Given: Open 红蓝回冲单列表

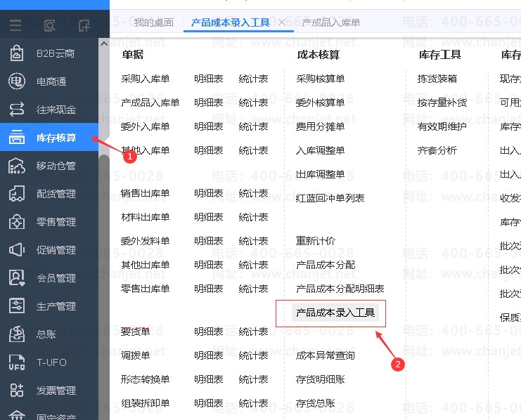Looking at the screenshot, I should [x=330, y=198].
